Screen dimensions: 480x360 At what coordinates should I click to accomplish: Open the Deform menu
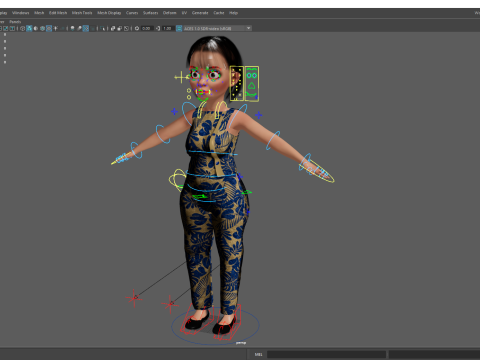click(169, 13)
